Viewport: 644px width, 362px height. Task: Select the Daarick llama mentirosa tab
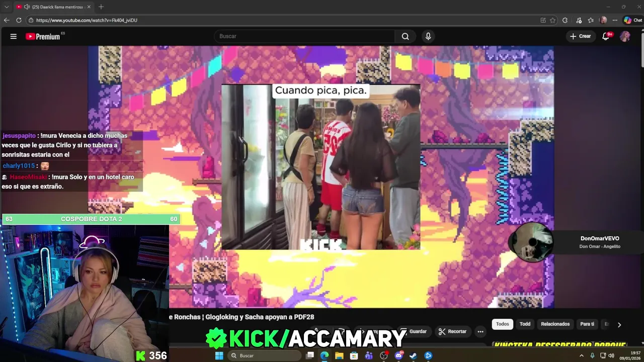(x=53, y=7)
